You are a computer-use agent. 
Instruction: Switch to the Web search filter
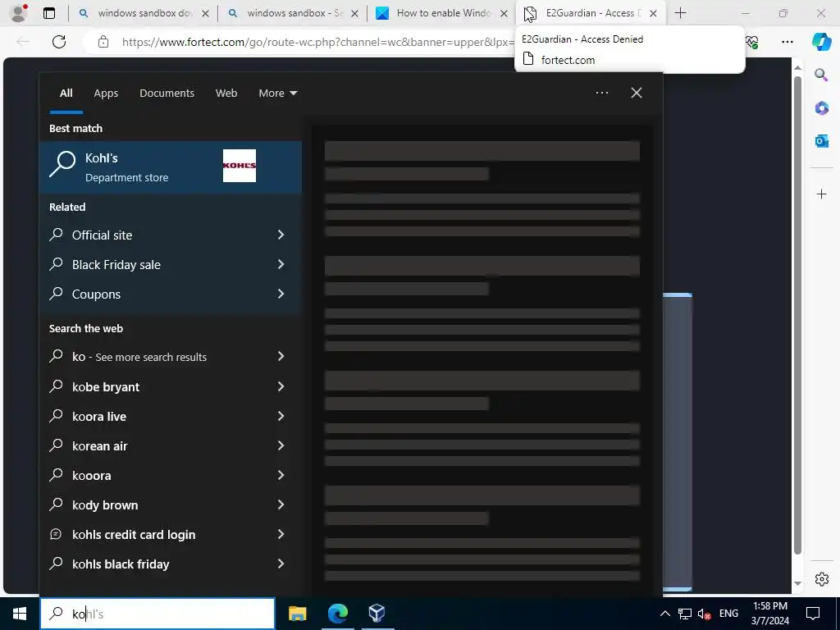(226, 94)
